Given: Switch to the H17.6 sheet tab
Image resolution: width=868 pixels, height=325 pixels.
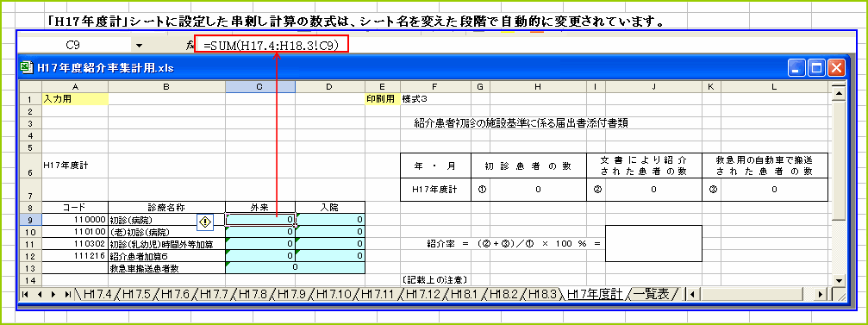Looking at the screenshot, I should [174, 294].
